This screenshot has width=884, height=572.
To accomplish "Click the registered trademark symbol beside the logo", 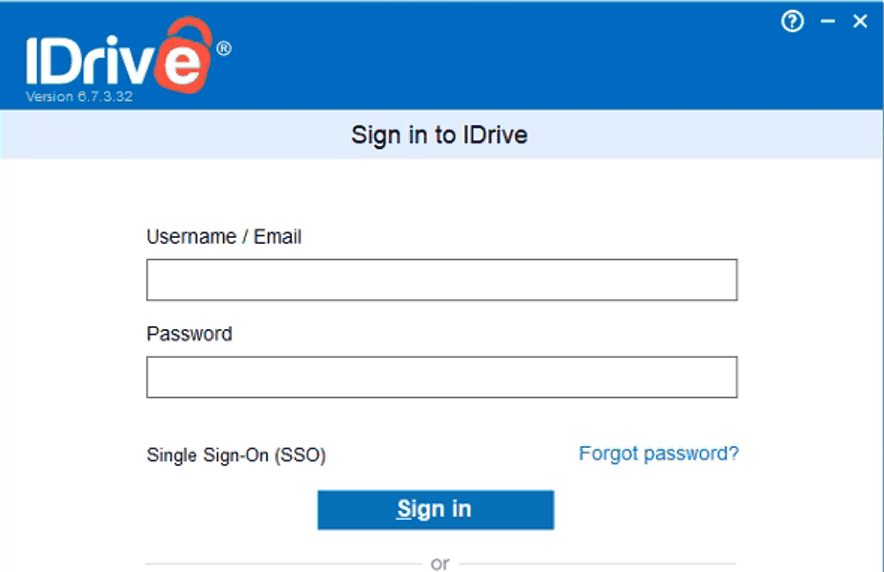I will (x=223, y=48).
